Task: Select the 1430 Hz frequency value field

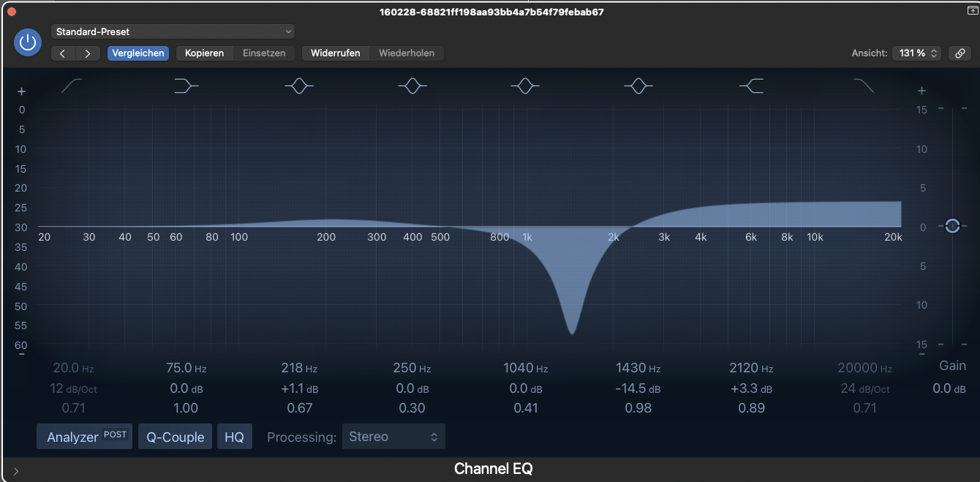Action: pyautogui.click(x=631, y=369)
